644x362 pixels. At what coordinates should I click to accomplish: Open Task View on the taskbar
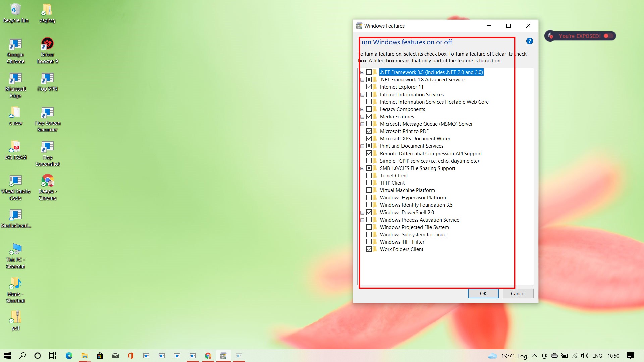53,356
